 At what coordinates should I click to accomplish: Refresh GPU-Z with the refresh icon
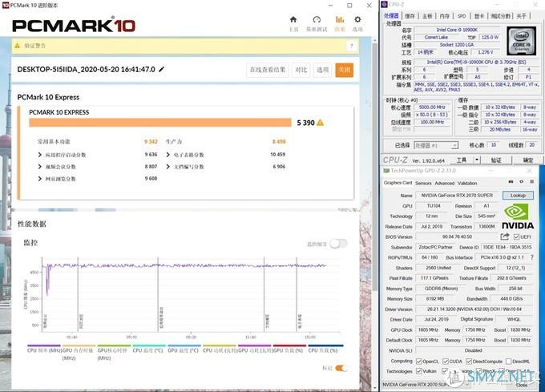[521, 181]
